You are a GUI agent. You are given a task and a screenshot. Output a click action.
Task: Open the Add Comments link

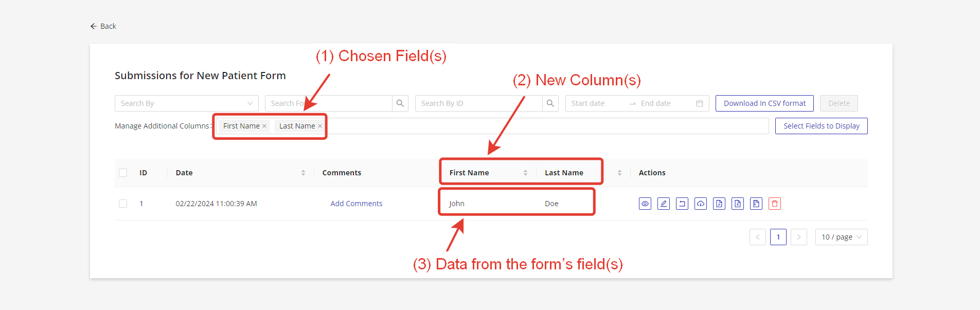pos(356,204)
